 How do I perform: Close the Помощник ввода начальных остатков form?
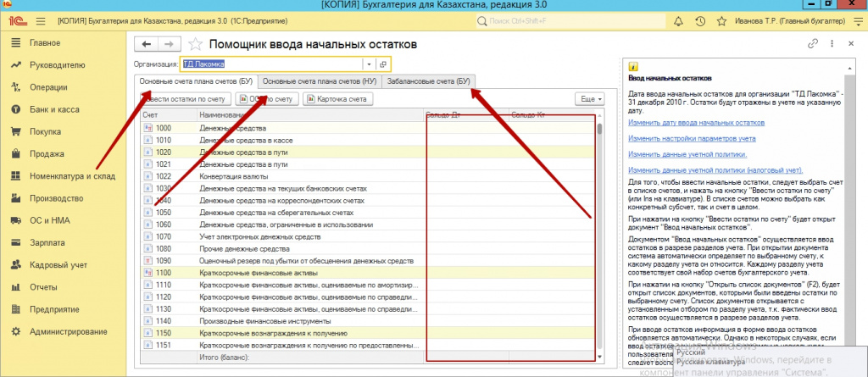[x=851, y=43]
